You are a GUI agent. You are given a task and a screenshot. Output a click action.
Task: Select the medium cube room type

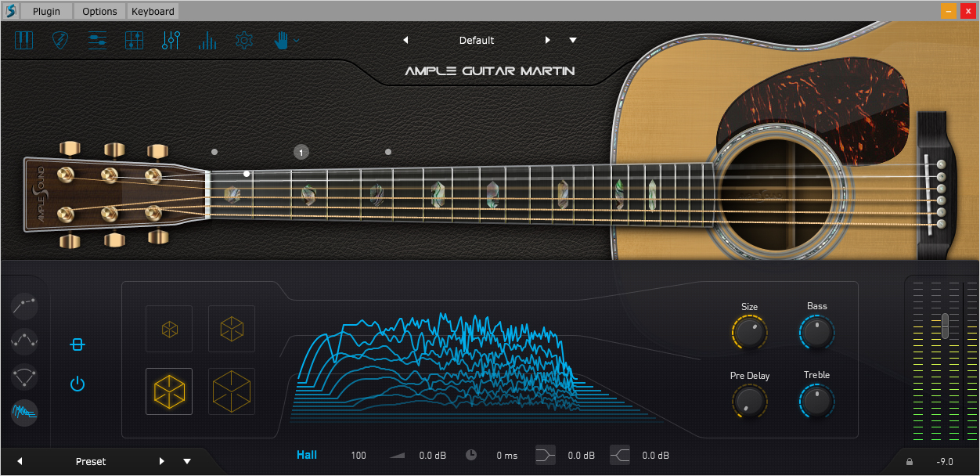[x=232, y=329]
